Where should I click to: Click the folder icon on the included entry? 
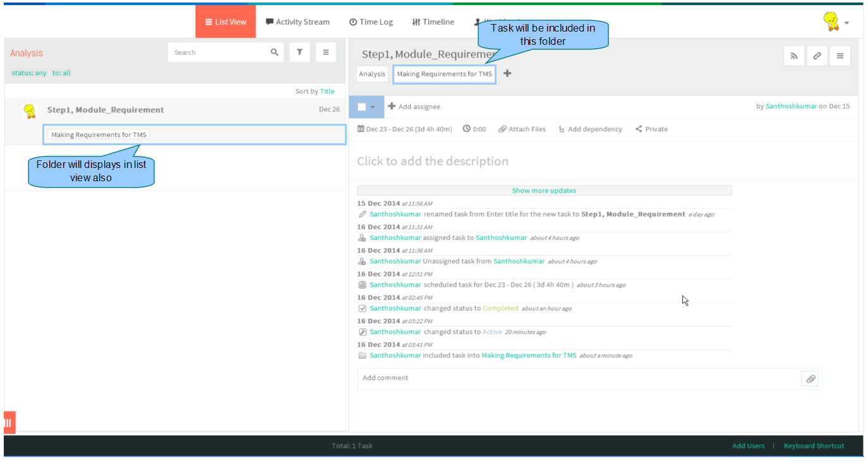[362, 356]
